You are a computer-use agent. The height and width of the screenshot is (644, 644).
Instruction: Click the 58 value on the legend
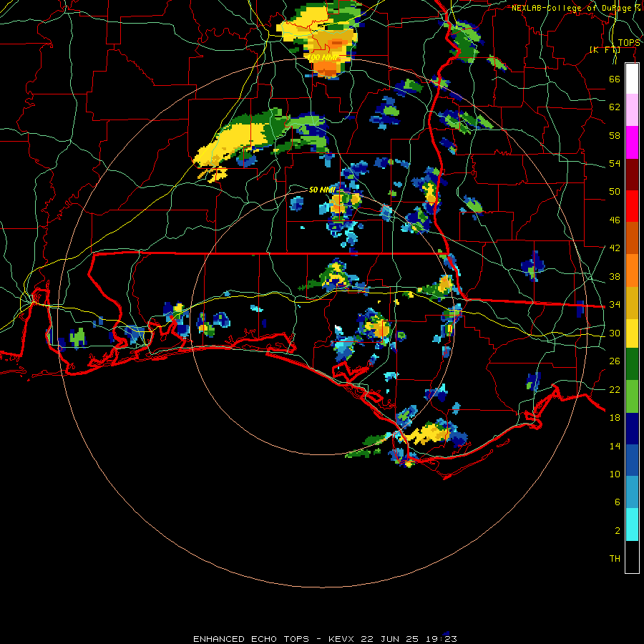[615, 135]
